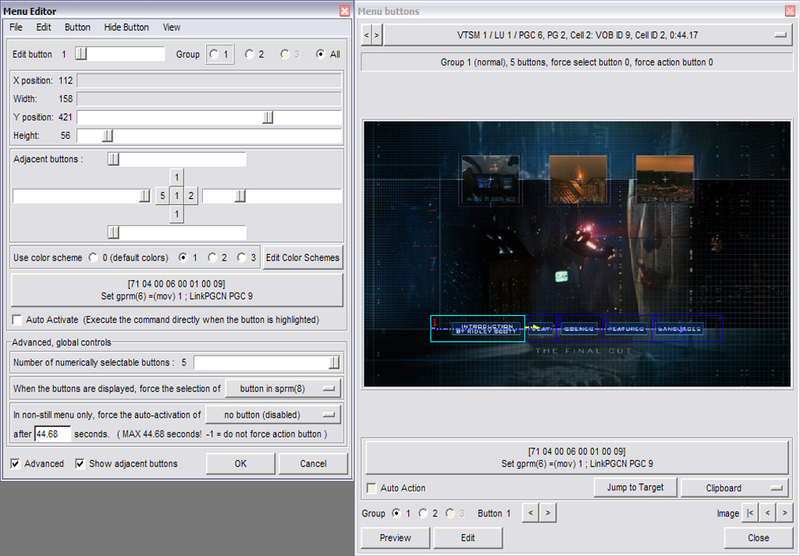Open the 'button in sprm(8)' dropdown
The image size is (800, 556).
click(x=283, y=389)
